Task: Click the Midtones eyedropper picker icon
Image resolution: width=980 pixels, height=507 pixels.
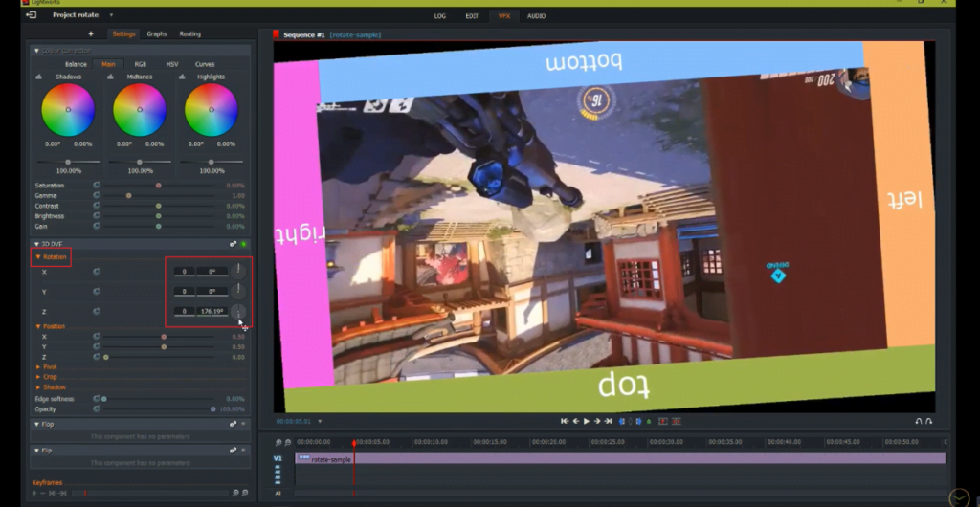Action: 110,77
